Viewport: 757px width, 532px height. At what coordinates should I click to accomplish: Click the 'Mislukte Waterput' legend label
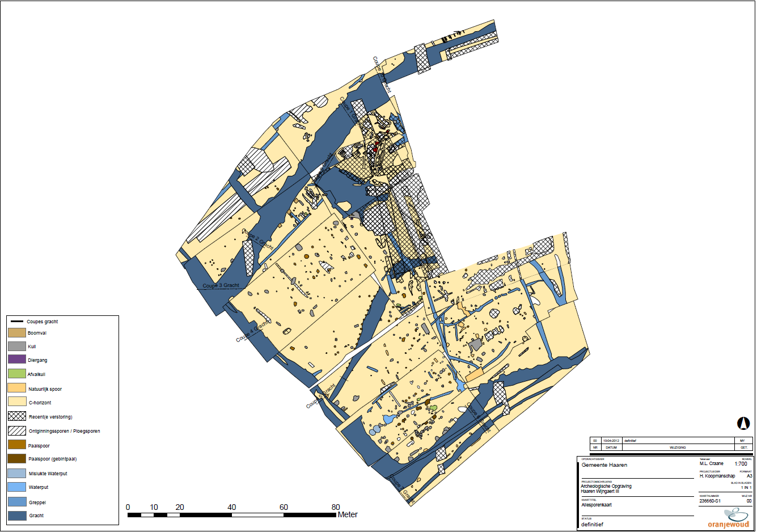(48, 474)
